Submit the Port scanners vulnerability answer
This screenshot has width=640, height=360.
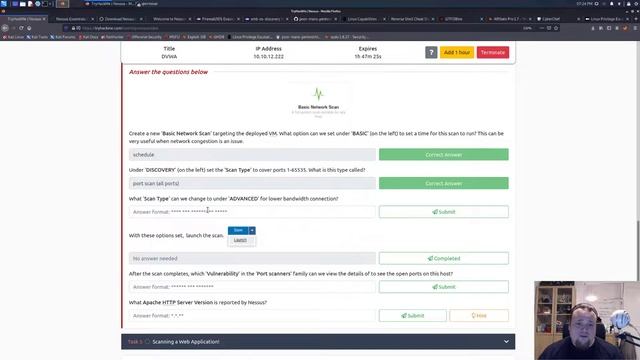[444, 287]
